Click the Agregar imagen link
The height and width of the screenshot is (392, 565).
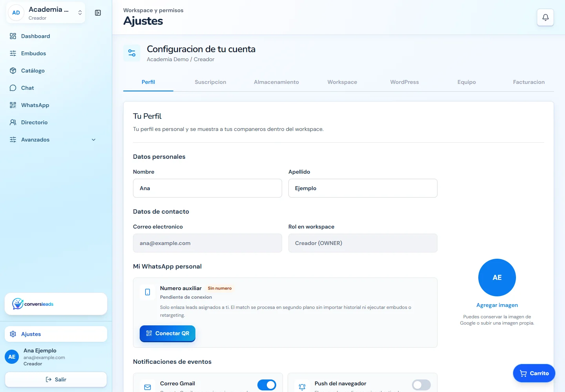pyautogui.click(x=497, y=305)
